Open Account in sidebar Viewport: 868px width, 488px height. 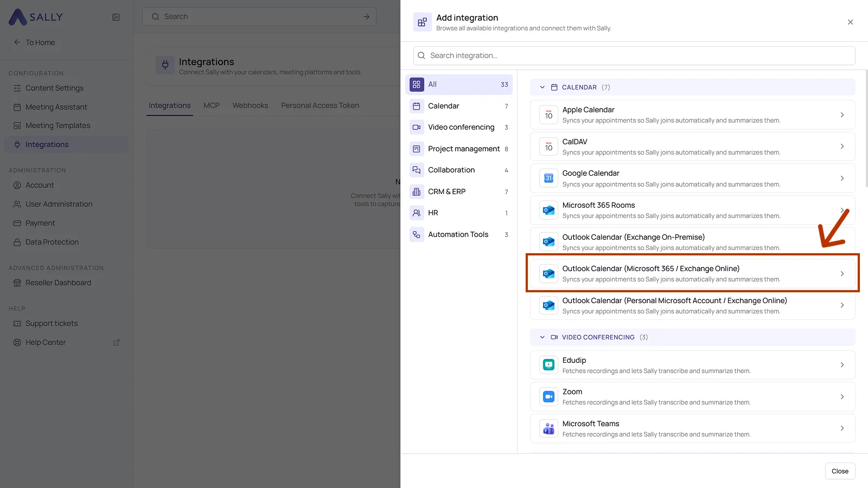[66, 185]
